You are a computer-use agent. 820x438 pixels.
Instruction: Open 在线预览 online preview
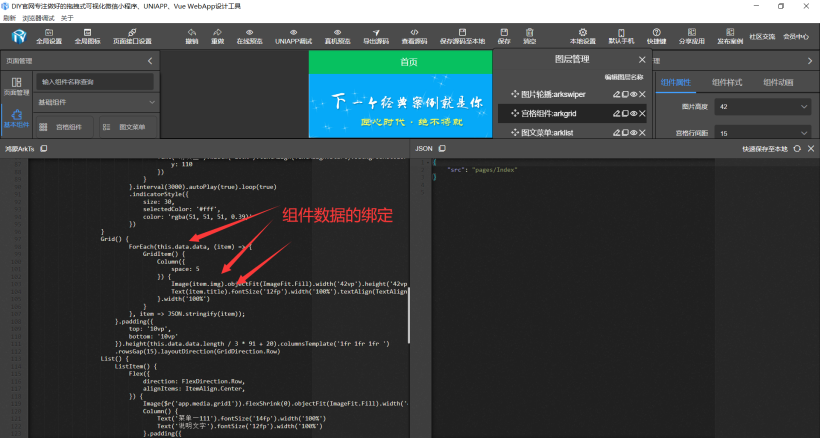pos(248,36)
